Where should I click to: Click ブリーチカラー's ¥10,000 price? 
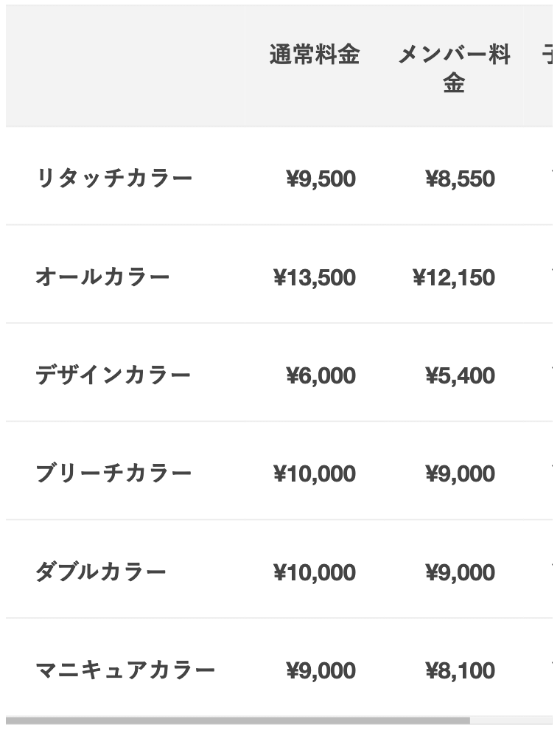pyautogui.click(x=315, y=473)
